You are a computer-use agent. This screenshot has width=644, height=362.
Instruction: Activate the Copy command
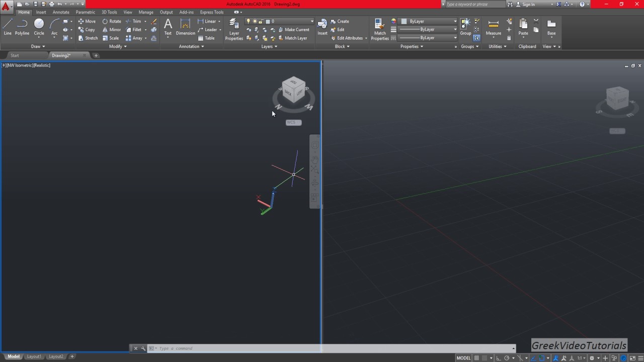(87, 30)
